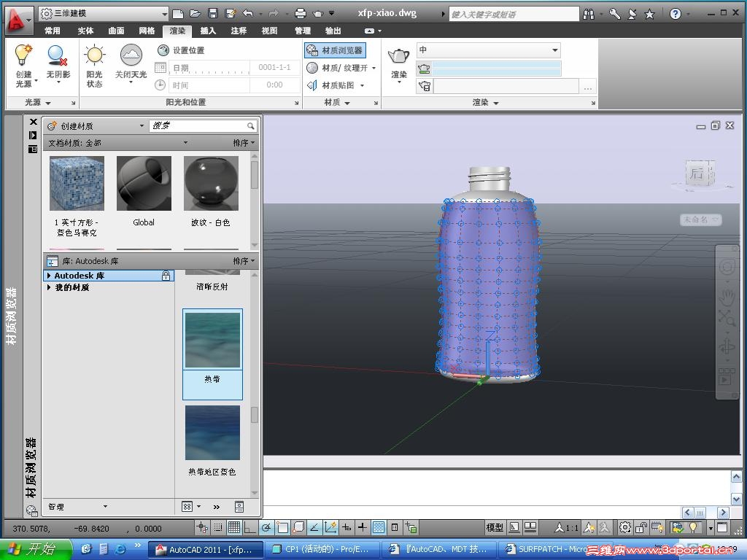Screen dimensions: 747x560
Task: Open the 实体 ribbon tab
Action: coord(86,31)
